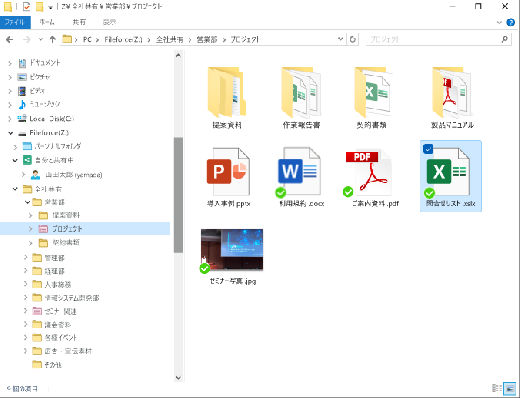
Task: Switch to the 共有 ribbon tab
Action: click(x=79, y=22)
